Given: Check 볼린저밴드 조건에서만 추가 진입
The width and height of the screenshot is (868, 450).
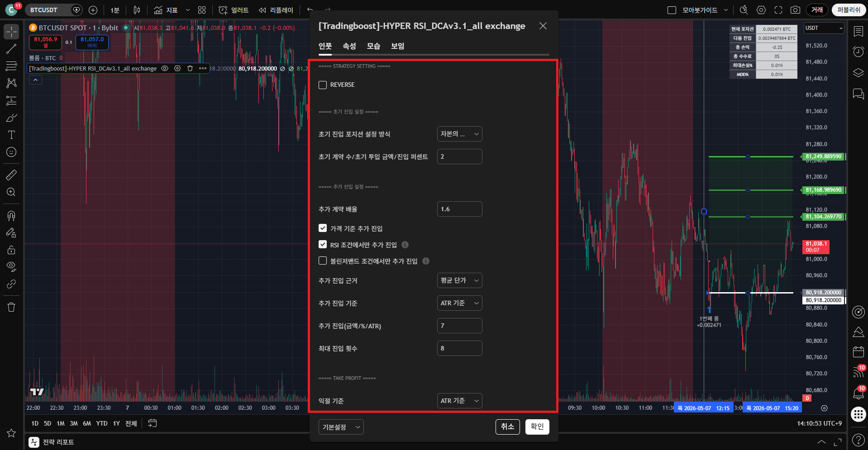Looking at the screenshot, I should tap(323, 261).
